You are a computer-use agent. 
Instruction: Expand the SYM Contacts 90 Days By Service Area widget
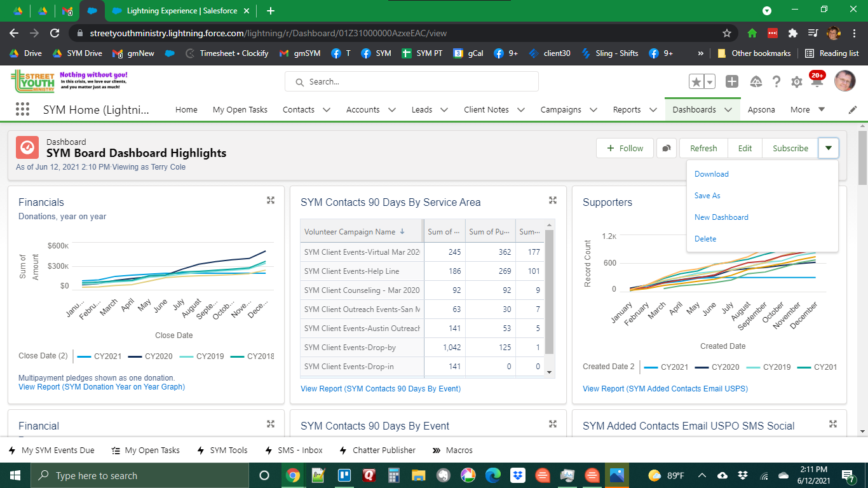[x=553, y=200]
